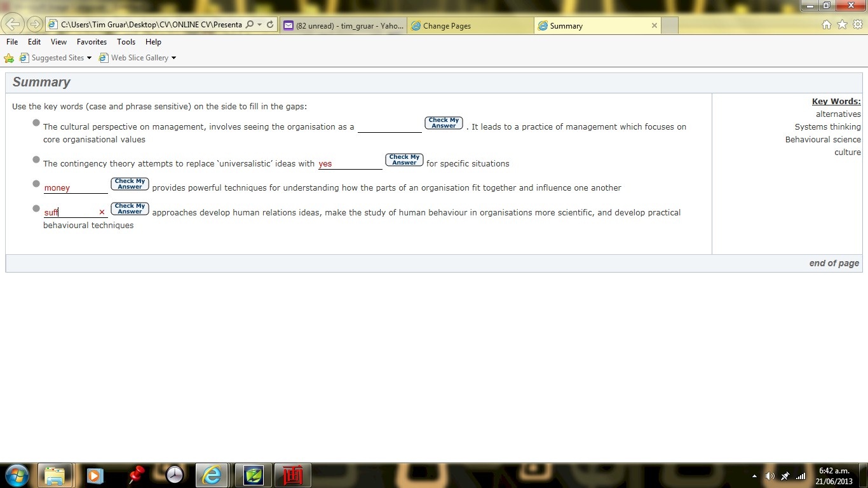Check answer for the 'money' entry
868x488 pixels.
coord(130,184)
